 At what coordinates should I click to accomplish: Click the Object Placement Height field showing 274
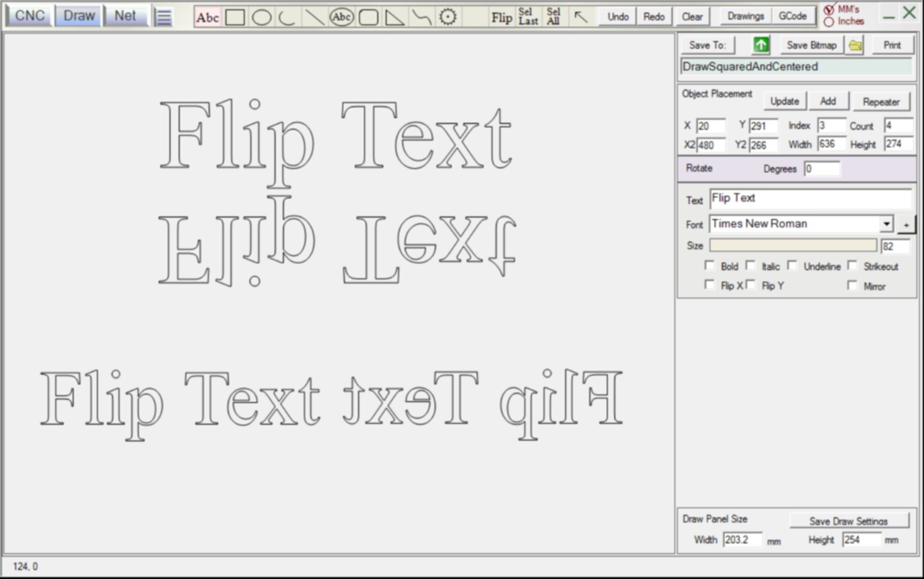click(898, 144)
